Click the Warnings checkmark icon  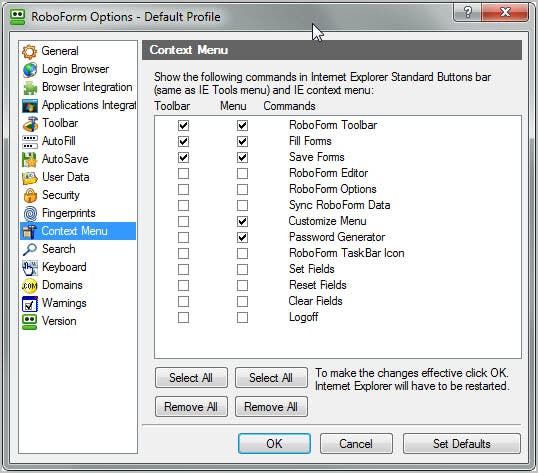tap(30, 304)
